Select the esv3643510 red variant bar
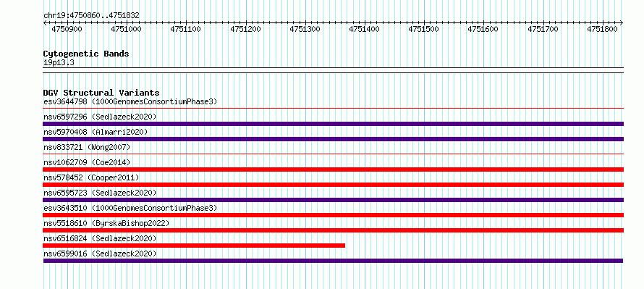644x289 pixels. 334,215
